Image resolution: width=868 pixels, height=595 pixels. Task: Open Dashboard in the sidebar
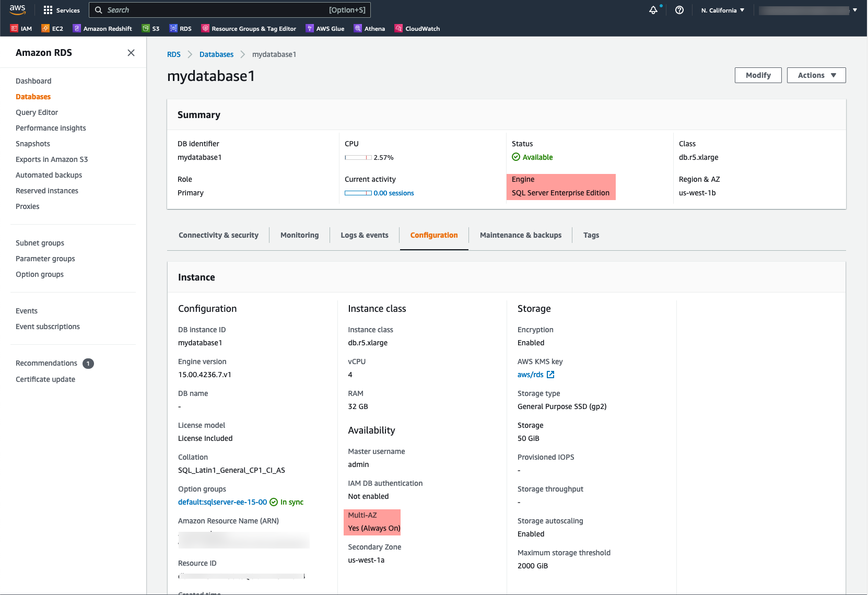tap(33, 81)
